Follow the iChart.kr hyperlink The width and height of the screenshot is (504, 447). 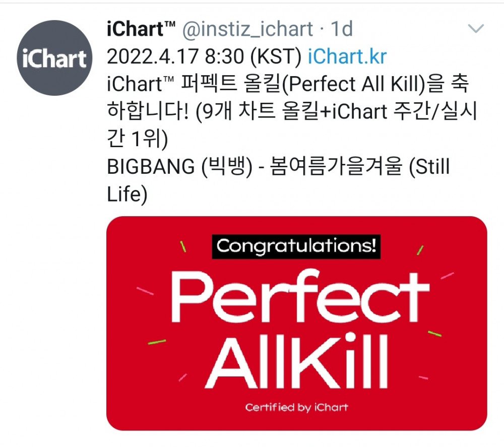point(347,56)
